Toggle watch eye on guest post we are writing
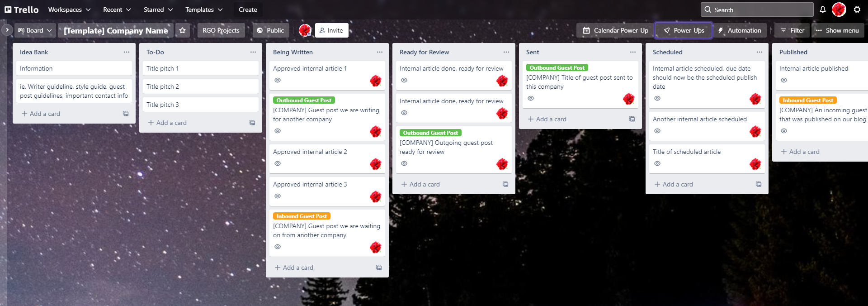 (x=278, y=131)
